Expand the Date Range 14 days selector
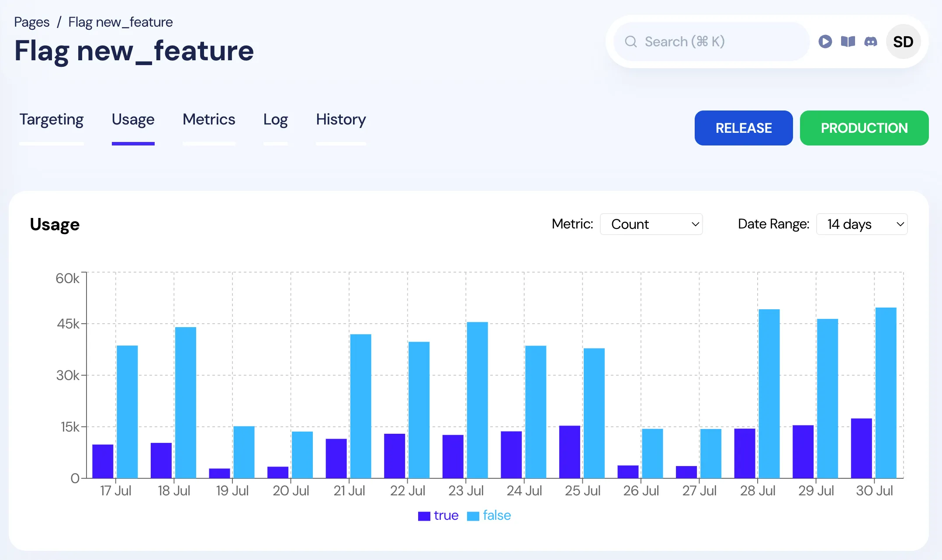 (862, 224)
